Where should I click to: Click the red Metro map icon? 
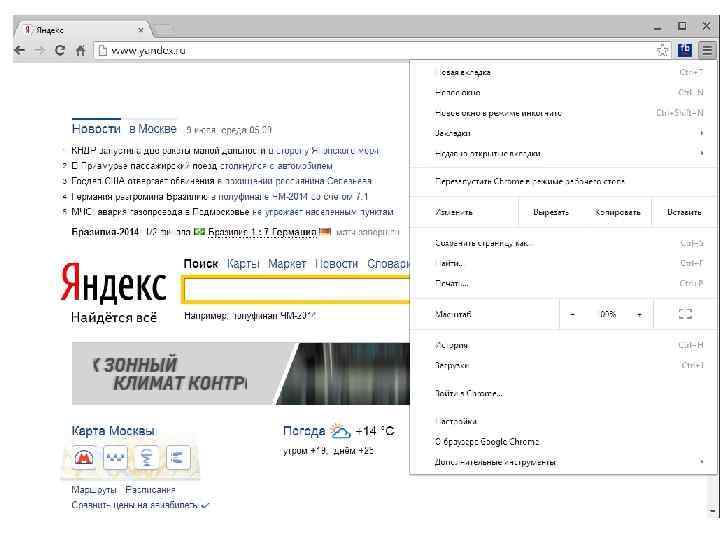click(84, 457)
